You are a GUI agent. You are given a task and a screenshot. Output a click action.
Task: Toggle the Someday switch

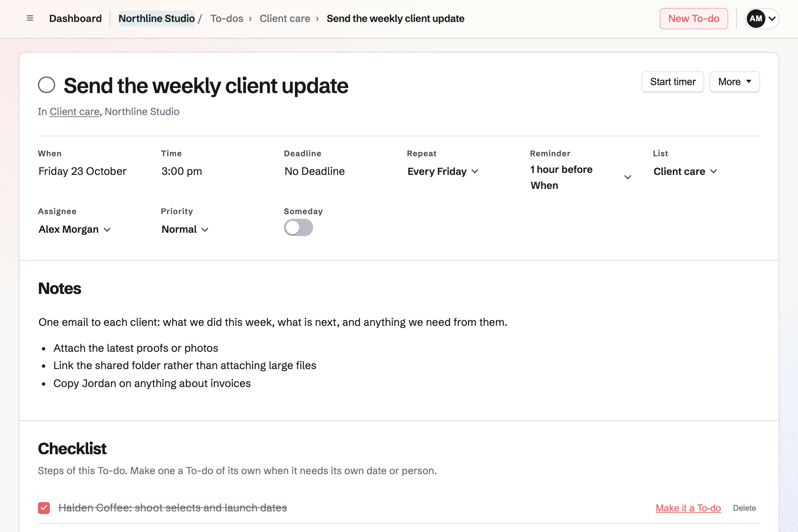(298, 227)
